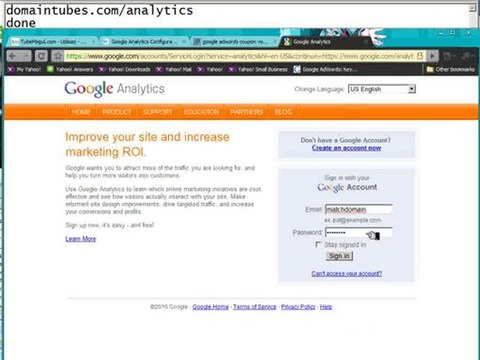Click the lock icon in the address bar

point(420,56)
